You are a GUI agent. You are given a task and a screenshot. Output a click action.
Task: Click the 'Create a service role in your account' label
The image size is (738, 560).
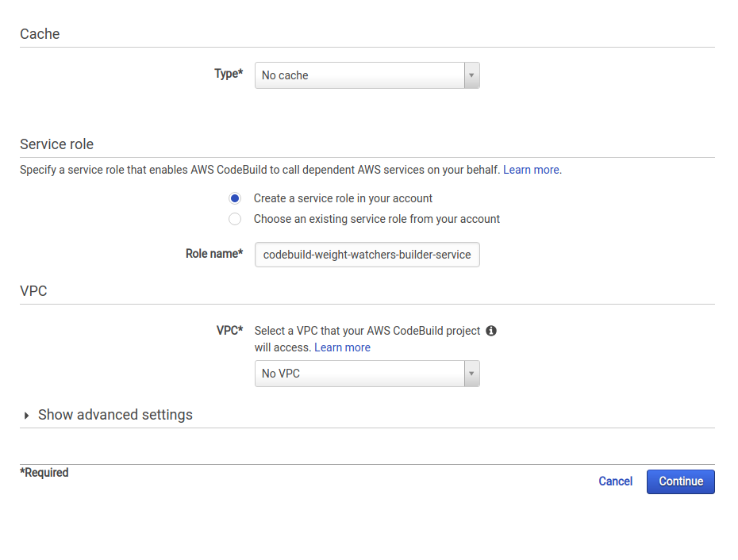point(343,198)
